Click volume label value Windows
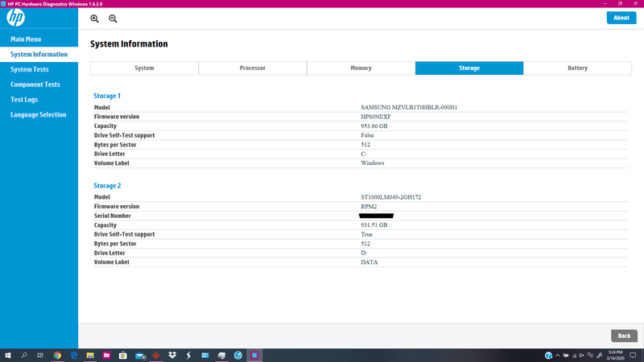Screen dimensions: 644x362 tap(373, 163)
